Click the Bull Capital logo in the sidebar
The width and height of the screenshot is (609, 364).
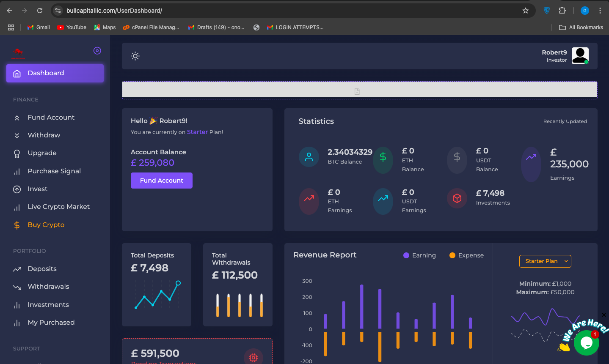18,53
